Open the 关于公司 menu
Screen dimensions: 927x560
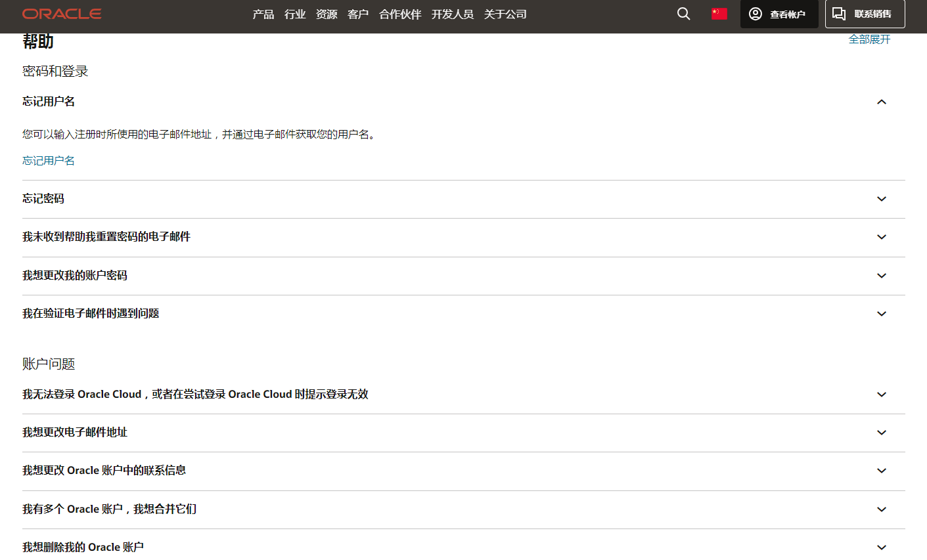click(505, 14)
